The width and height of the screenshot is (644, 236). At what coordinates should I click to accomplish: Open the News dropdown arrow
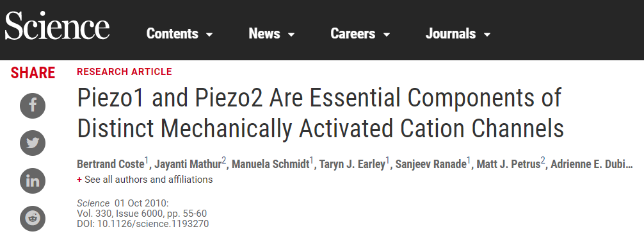pyautogui.click(x=291, y=35)
